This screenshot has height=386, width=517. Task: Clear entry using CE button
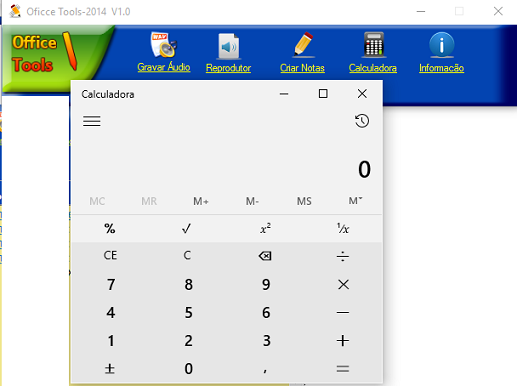click(x=110, y=255)
